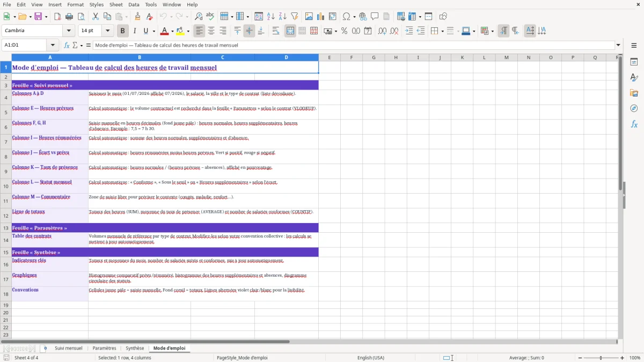Click the Print icon
The width and height of the screenshot is (644, 362).
(69, 17)
